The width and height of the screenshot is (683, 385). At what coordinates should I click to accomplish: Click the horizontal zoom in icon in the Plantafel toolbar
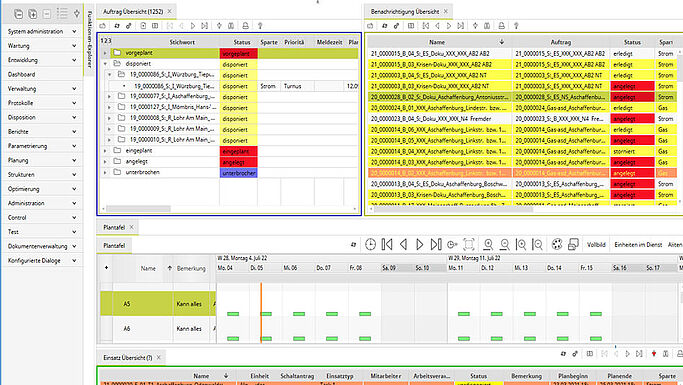point(521,245)
